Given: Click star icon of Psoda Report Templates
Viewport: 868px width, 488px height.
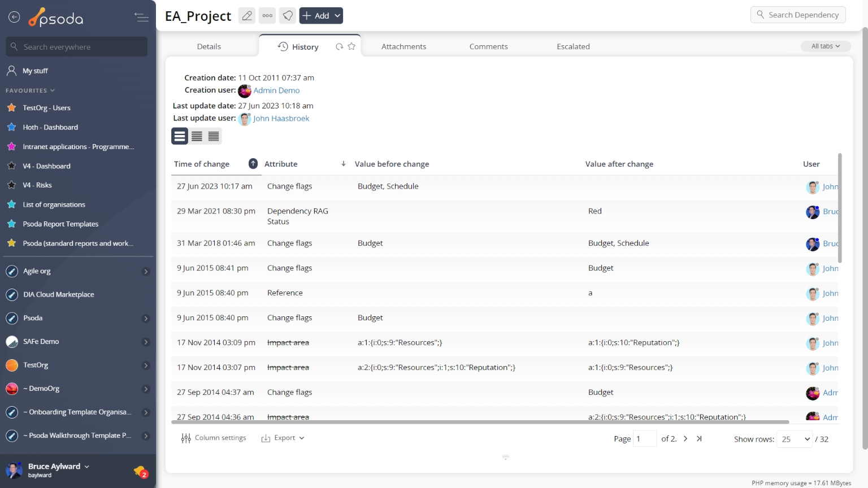Looking at the screenshot, I should [x=11, y=224].
